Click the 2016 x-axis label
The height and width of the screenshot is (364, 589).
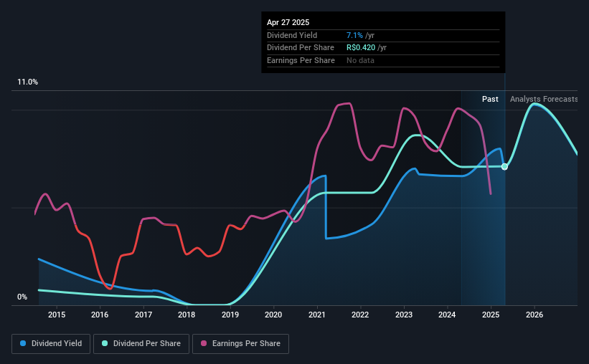point(100,315)
